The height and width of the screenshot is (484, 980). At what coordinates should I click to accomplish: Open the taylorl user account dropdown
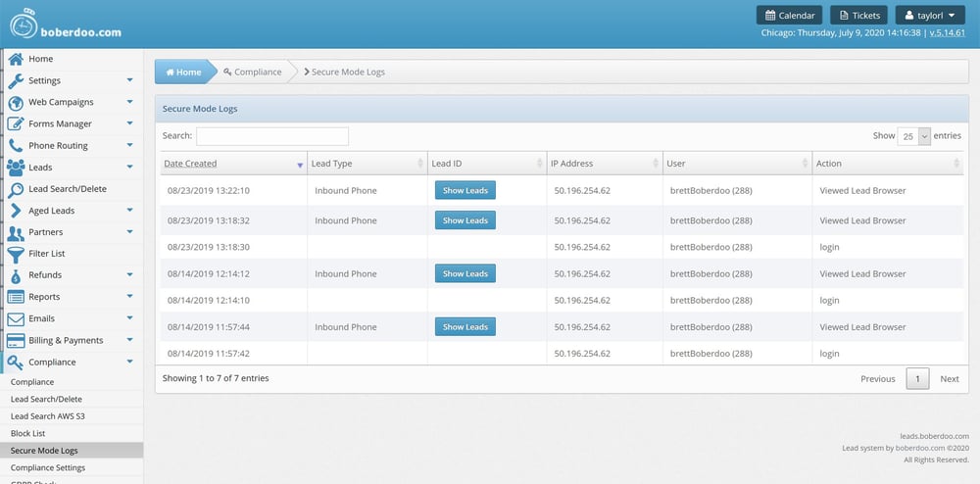tap(930, 15)
